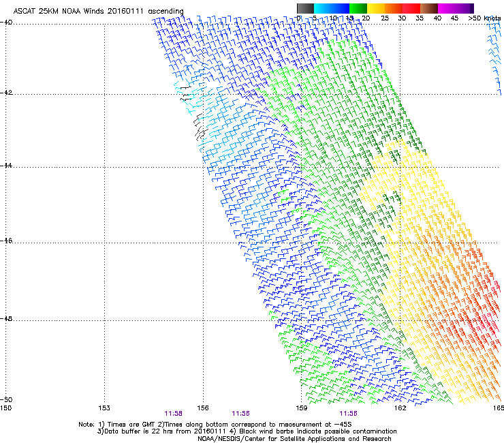Viewport: 504px width, 443px height.
Task: Pick the brown 35-40 knots legend swatch
Action: (x=429, y=8)
